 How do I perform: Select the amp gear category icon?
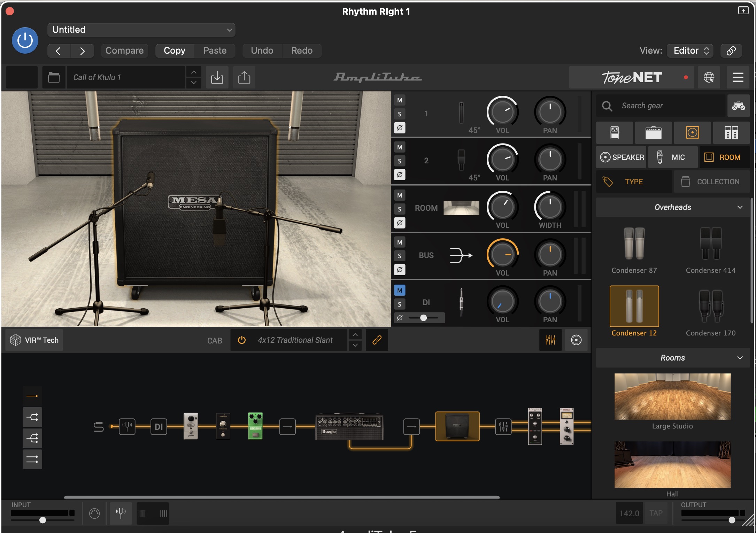click(x=654, y=133)
